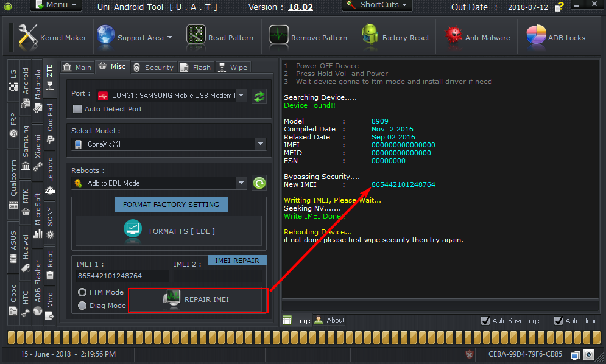Click the version number 18.02 link

click(x=301, y=7)
